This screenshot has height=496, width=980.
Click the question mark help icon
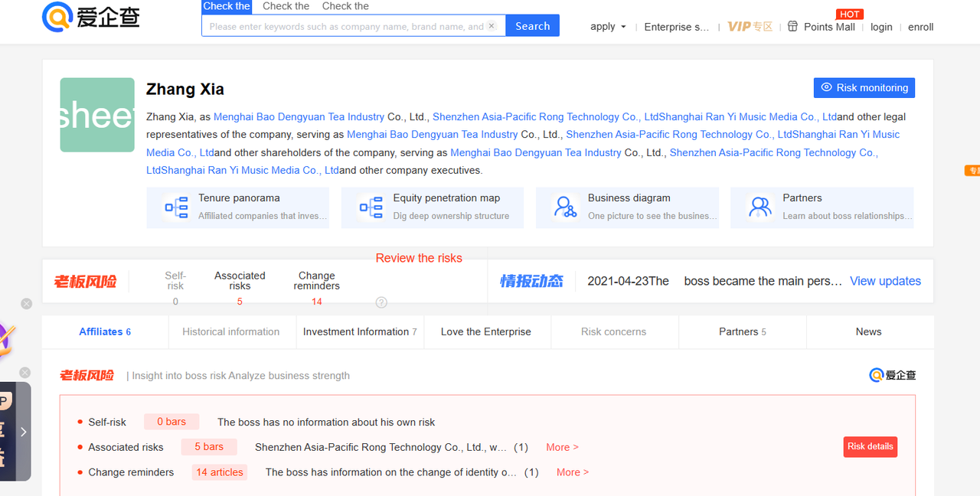381,302
